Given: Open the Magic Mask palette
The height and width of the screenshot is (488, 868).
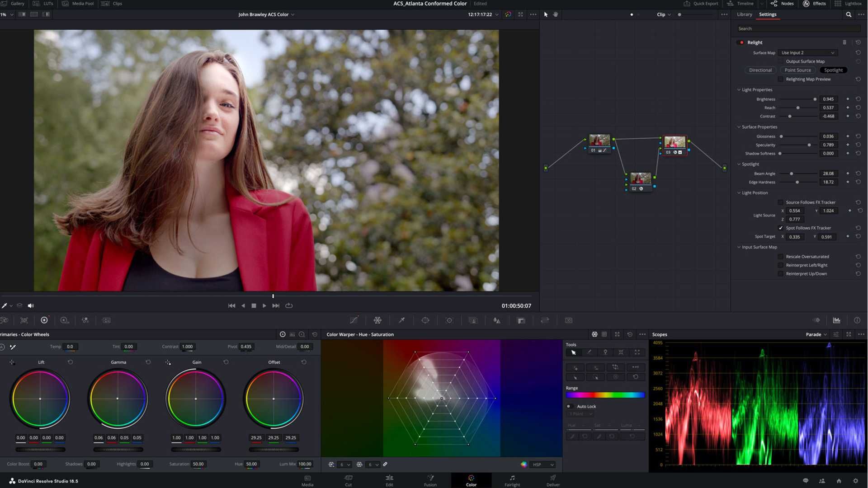Looking at the screenshot, I should [x=473, y=320].
